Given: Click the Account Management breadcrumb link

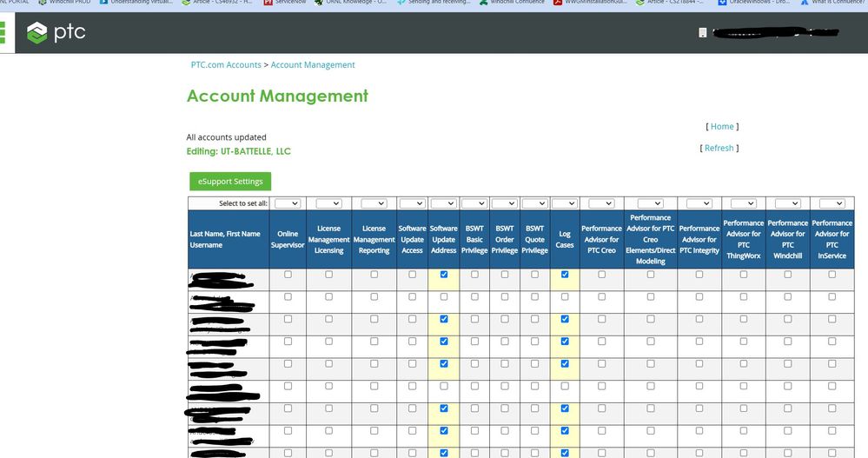Looking at the screenshot, I should pyautogui.click(x=313, y=65).
